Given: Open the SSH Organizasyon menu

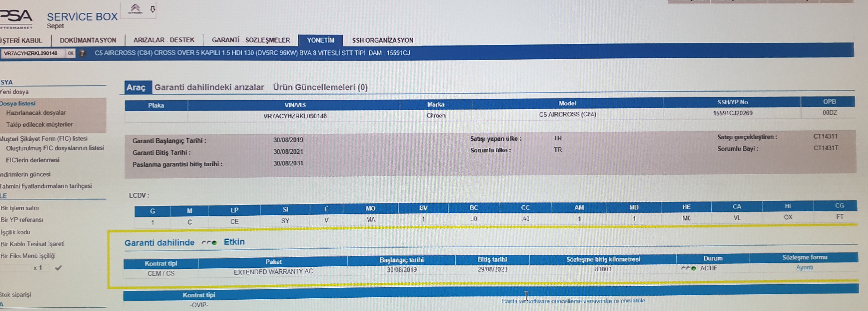Looking at the screenshot, I should (x=382, y=40).
